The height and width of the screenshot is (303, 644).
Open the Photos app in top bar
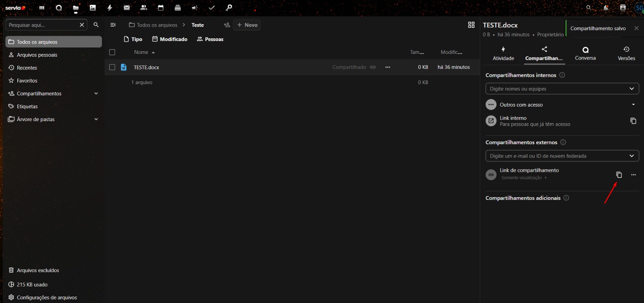click(93, 8)
